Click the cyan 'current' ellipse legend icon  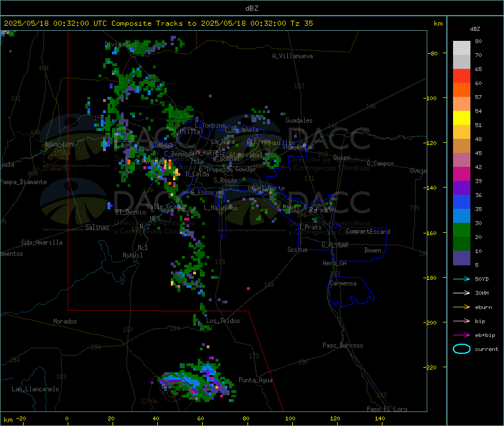point(461,349)
